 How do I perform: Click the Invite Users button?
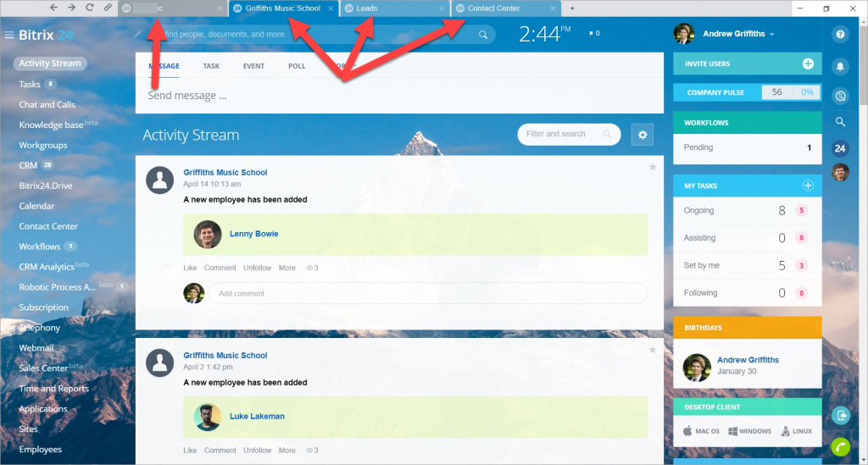748,64
